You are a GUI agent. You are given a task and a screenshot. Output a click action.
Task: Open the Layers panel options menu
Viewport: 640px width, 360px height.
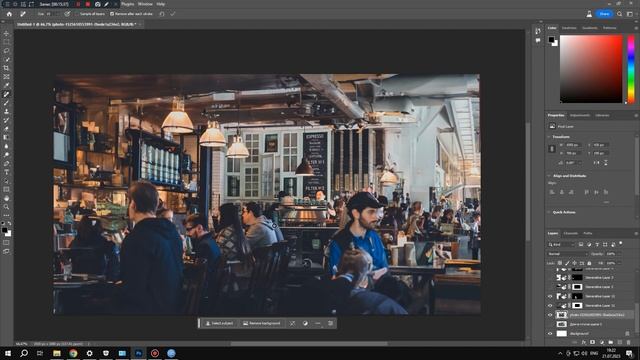coord(636,233)
